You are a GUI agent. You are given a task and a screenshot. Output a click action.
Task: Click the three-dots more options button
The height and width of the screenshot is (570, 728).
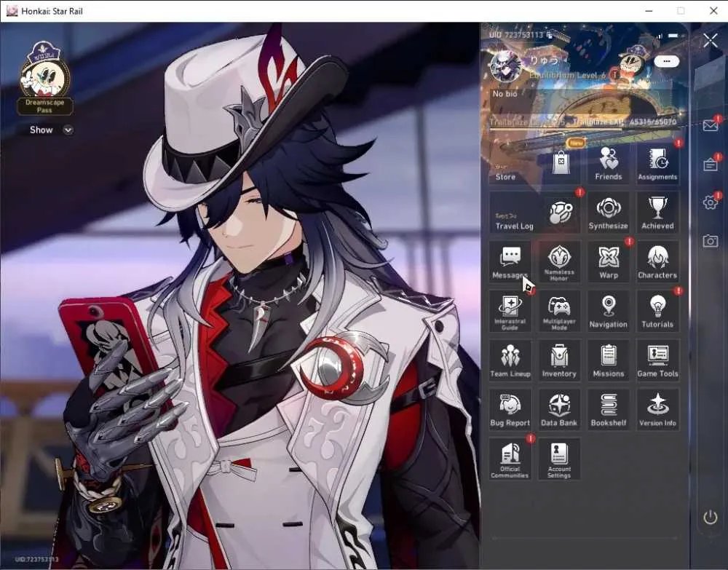point(667,61)
